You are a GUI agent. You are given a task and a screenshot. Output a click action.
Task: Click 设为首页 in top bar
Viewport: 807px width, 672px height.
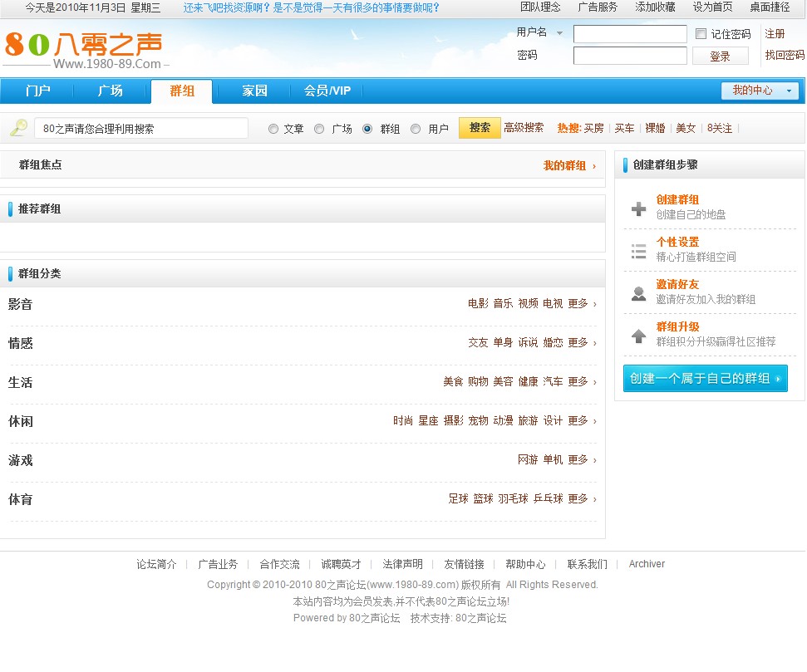pyautogui.click(x=712, y=7)
